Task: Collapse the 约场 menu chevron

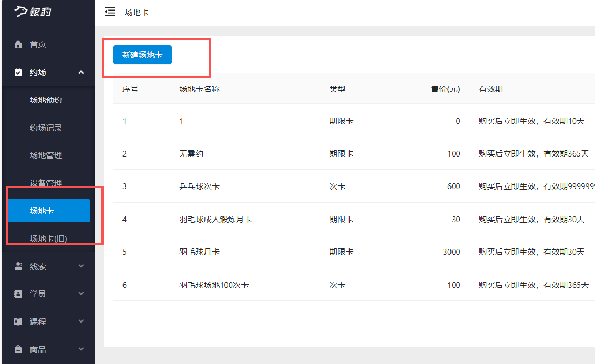Action: point(81,72)
